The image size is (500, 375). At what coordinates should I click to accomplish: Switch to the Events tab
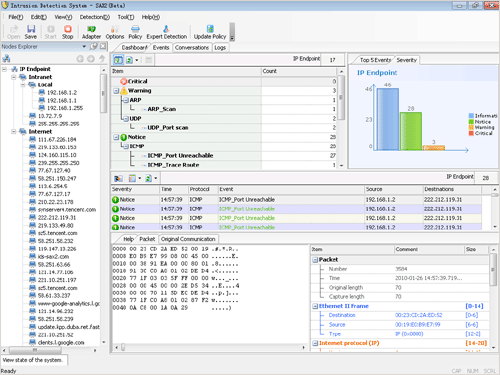coord(161,48)
